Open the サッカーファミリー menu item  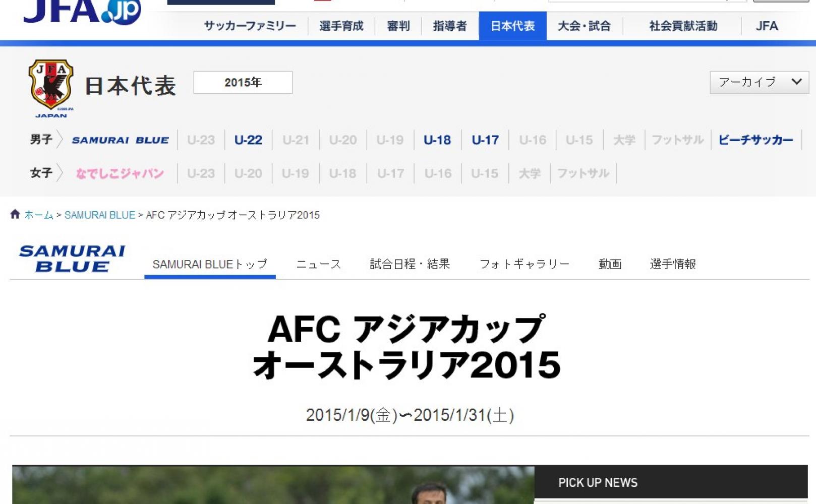click(x=250, y=26)
